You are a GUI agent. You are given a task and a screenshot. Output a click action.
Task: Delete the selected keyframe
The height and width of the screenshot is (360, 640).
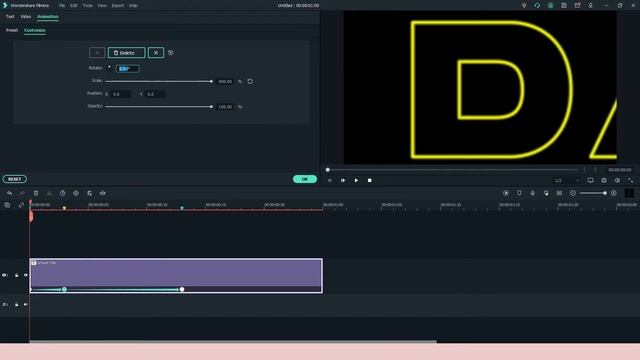[x=127, y=53]
